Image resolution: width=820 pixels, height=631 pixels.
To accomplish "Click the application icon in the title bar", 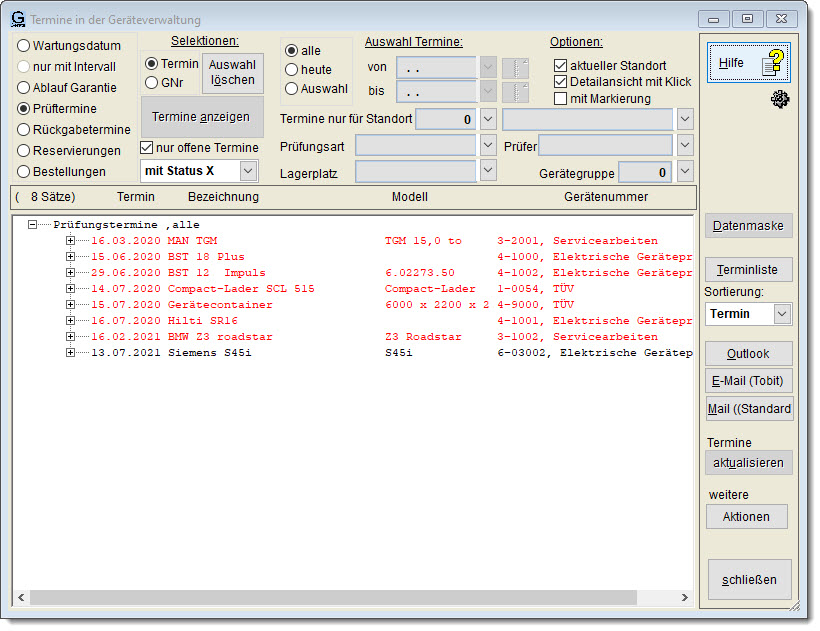I will coord(18,19).
